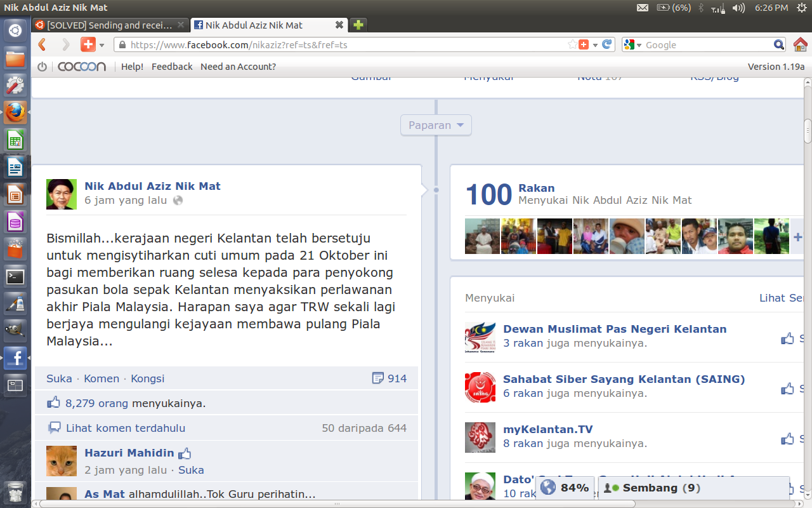Screen dimensions: 812x508
Task: Open Trash in launcher
Action: 15,493
